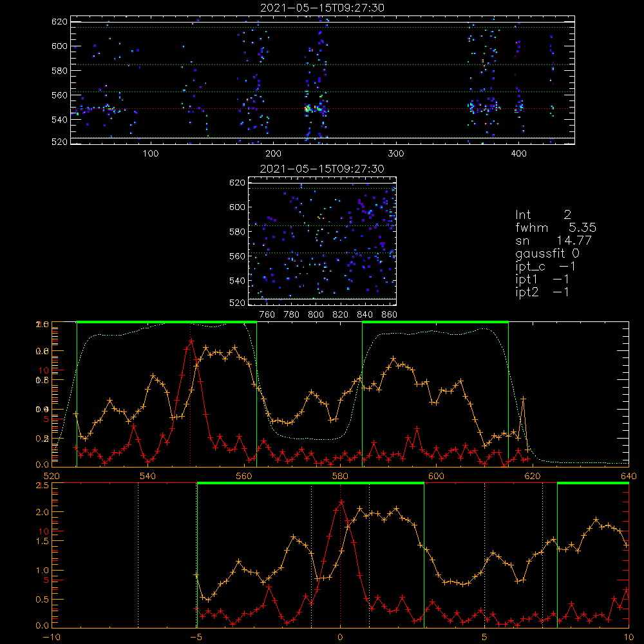Screen dimensions: 644x644
Task: Click the x-axis label 860 of the middle image
Action: click(x=390, y=315)
